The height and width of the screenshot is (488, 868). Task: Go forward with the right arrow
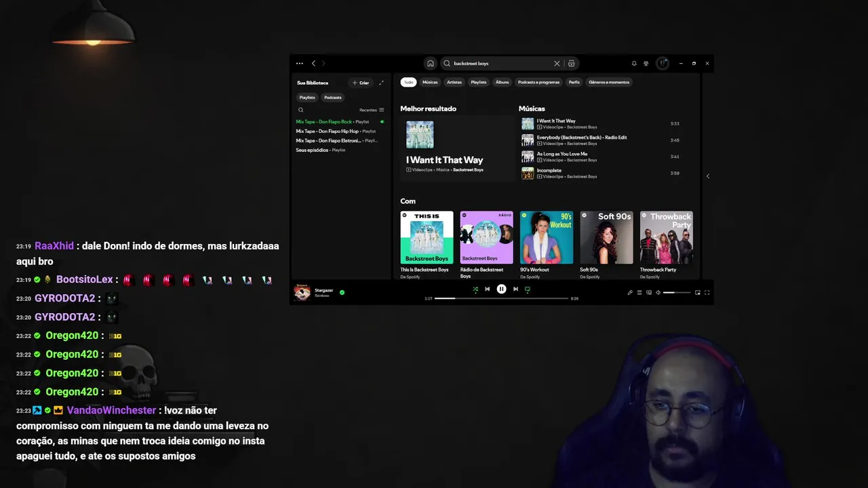pos(323,63)
